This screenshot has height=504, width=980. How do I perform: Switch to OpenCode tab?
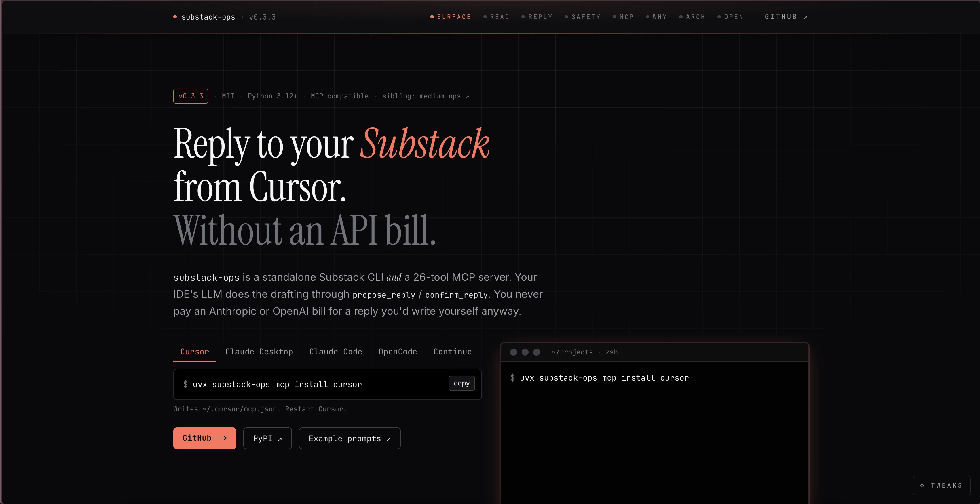tap(398, 352)
